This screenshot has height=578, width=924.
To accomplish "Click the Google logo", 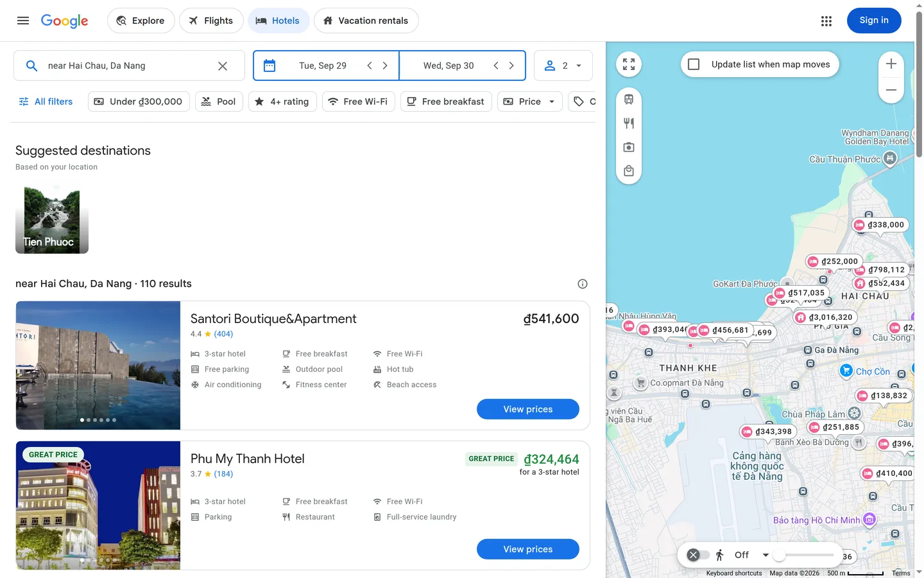I will [65, 21].
